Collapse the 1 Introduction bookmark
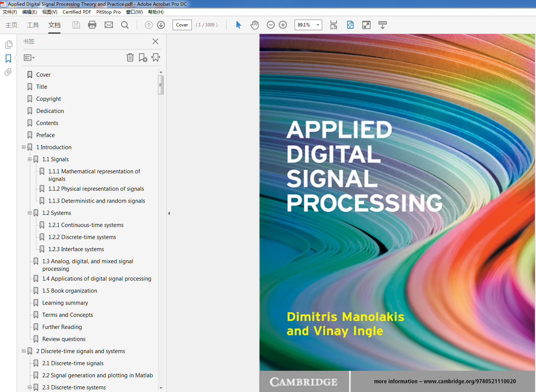The image size is (536, 392). (23, 147)
